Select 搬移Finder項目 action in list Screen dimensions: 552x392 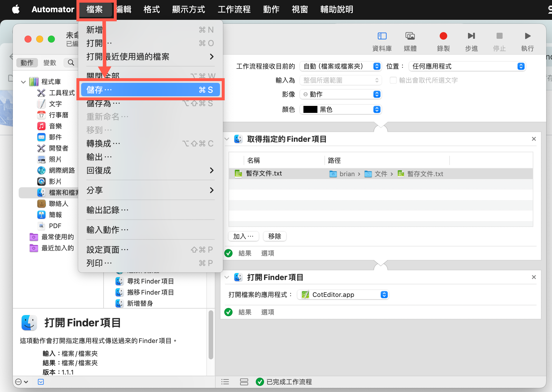(x=145, y=292)
